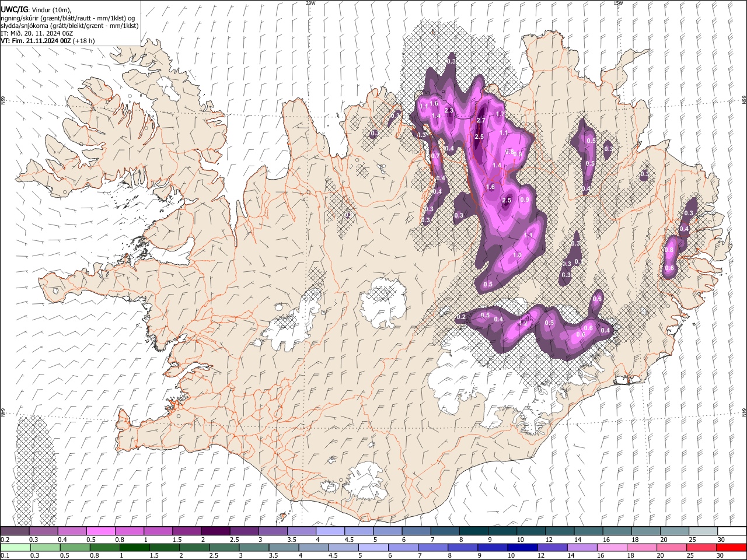Image resolution: width=747 pixels, height=560 pixels.
Task: Click lower light purple swatch between 14 and 16
Action: [582, 547]
